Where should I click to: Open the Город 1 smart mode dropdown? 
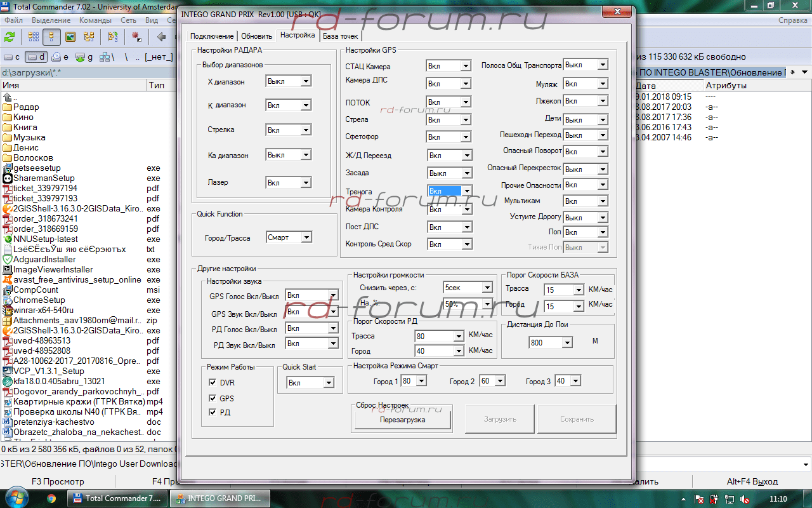421,381
